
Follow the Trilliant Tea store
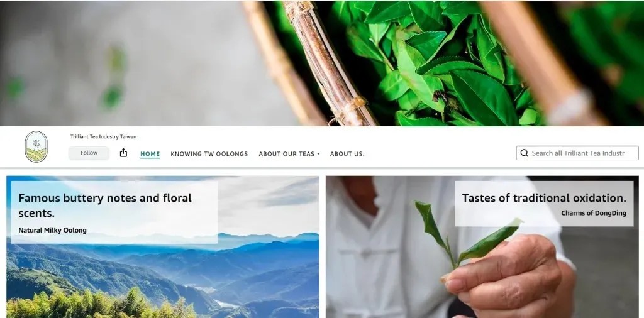click(89, 153)
